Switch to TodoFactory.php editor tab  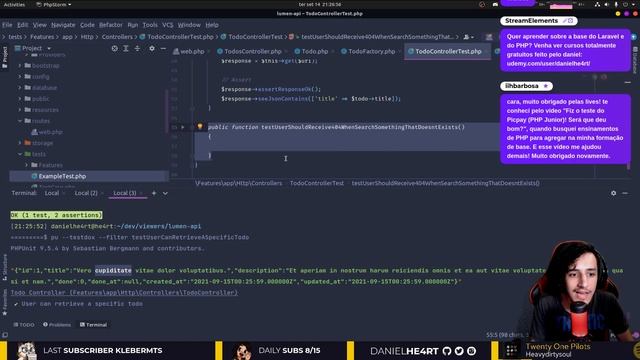pyautogui.click(x=368, y=51)
